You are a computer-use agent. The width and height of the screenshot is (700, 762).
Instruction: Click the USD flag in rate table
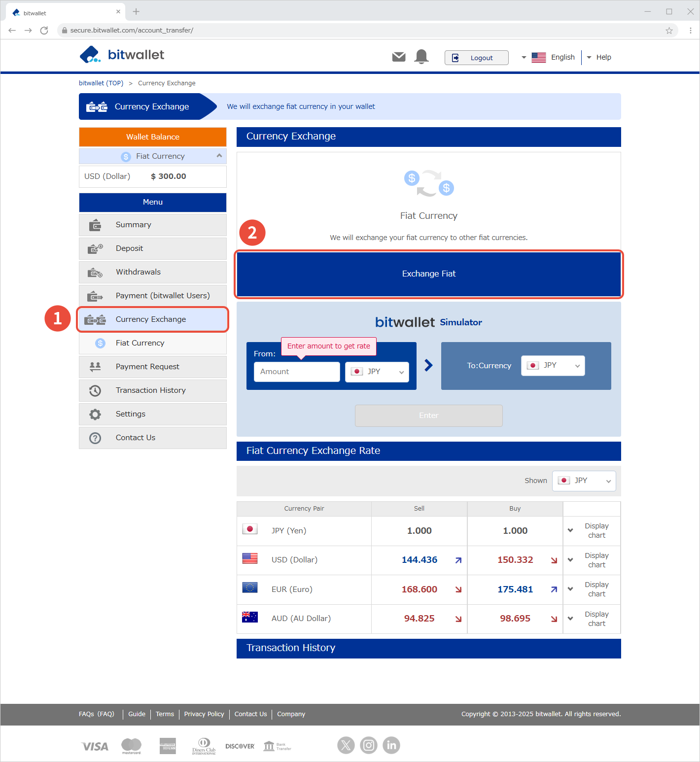[250, 558]
